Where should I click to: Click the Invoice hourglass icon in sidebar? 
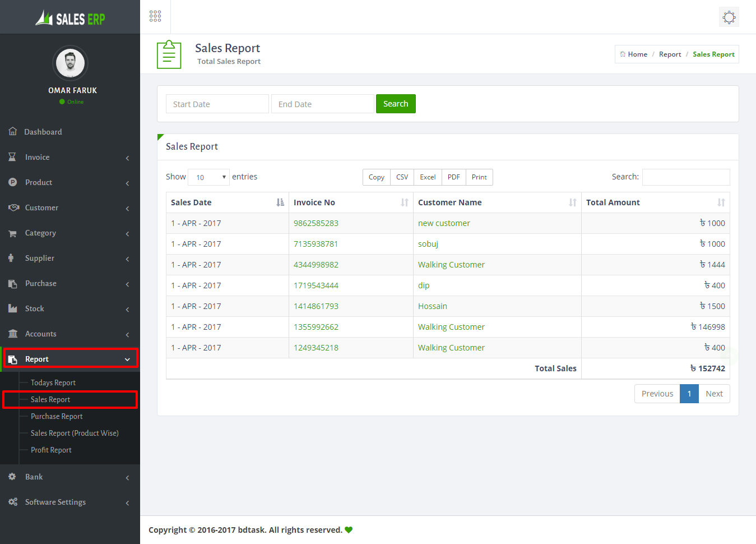pos(12,157)
